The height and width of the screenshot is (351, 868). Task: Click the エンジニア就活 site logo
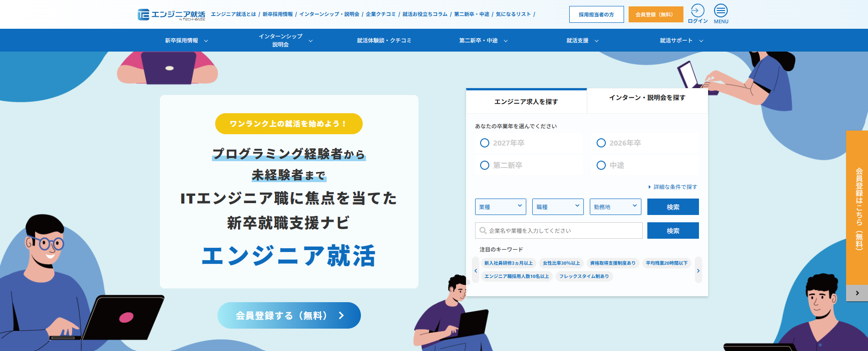[171, 15]
